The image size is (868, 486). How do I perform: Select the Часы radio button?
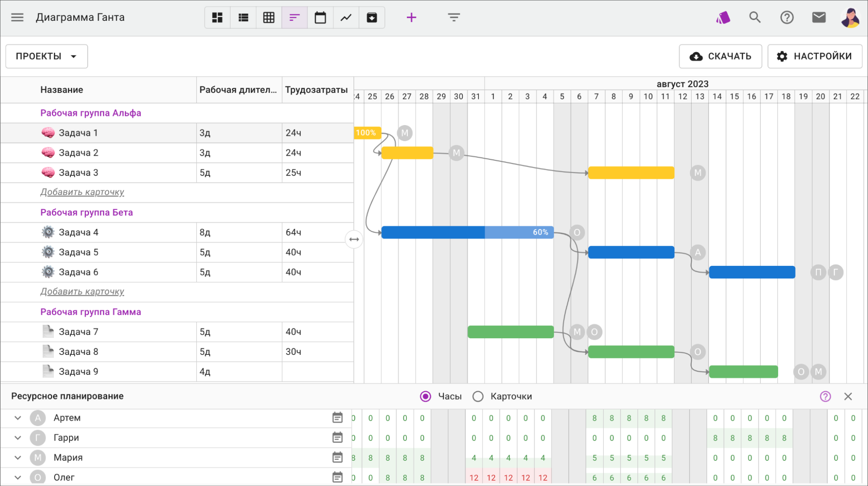coord(426,396)
